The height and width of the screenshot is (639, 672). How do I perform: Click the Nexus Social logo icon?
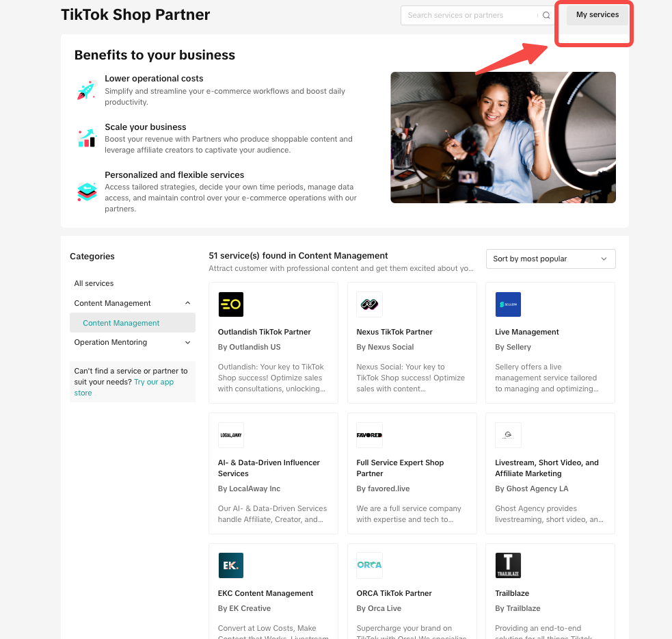pyautogui.click(x=369, y=304)
